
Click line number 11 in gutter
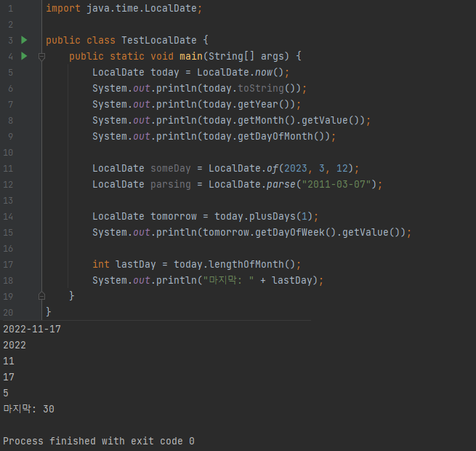click(x=8, y=169)
